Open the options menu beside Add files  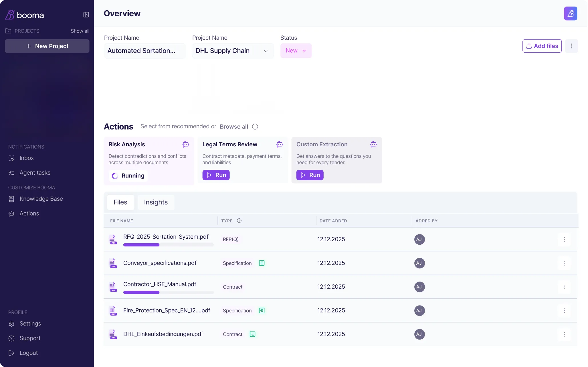tap(571, 46)
